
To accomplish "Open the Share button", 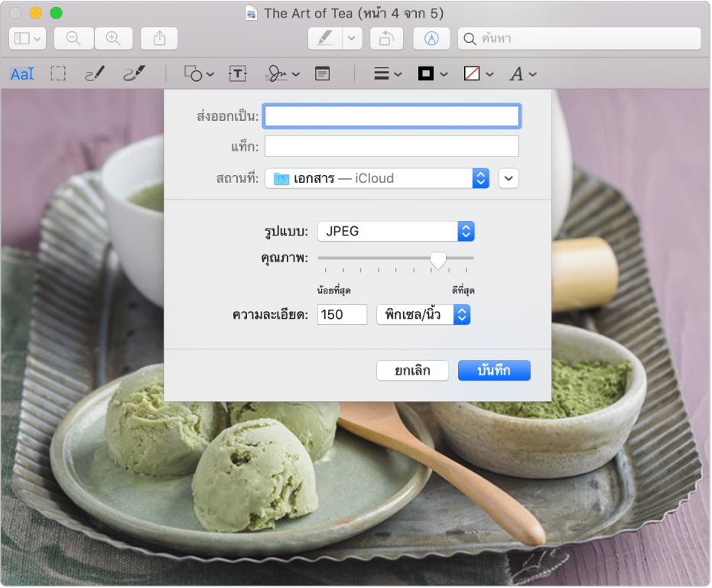I will click(159, 38).
